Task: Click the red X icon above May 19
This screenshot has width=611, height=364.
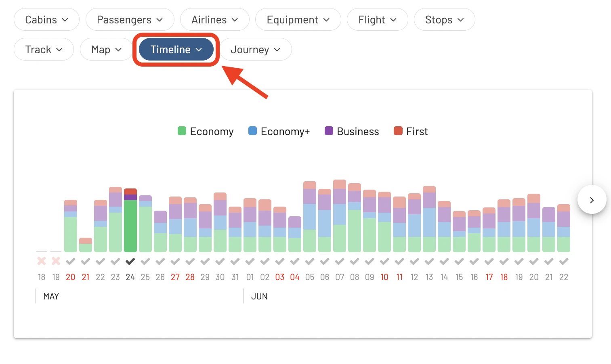Action: tap(56, 261)
